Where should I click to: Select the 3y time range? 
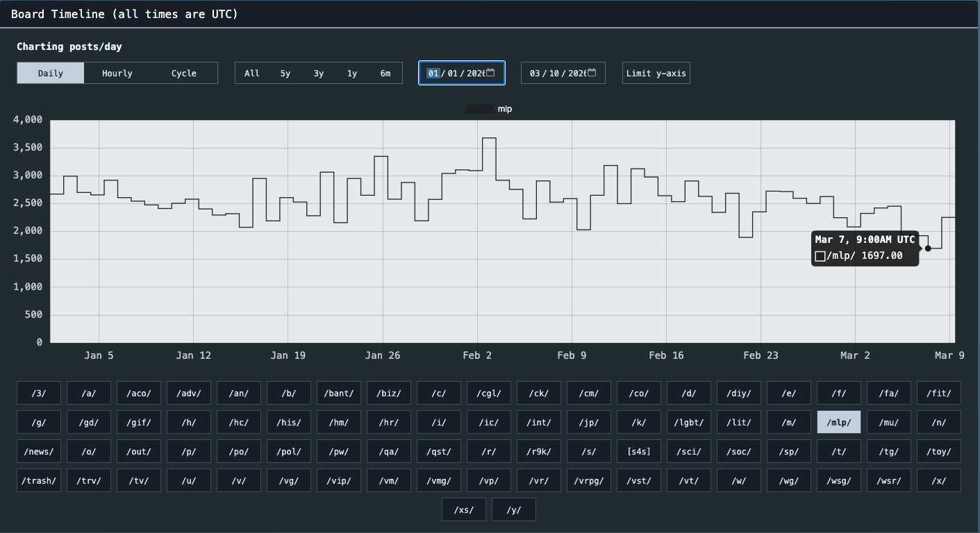coord(319,73)
